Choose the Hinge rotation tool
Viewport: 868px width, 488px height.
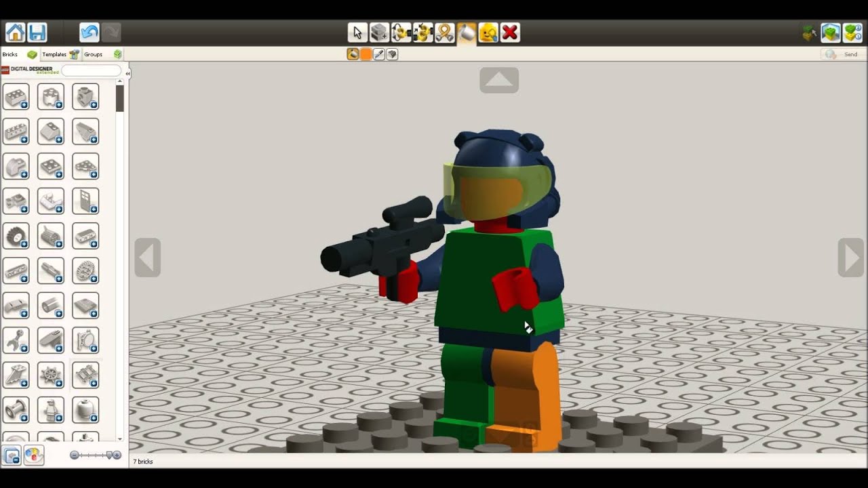click(401, 33)
